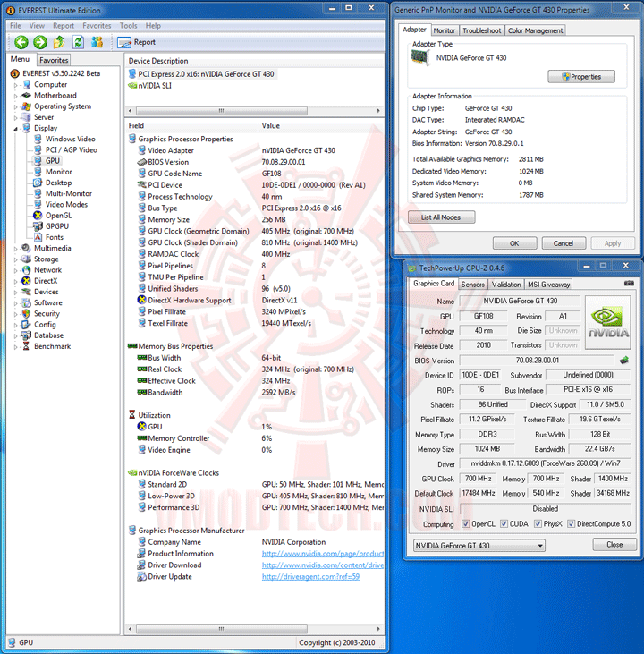Click the bottom horizontal scrollbar thumb in EVEREST
The image size is (644, 654).
point(222,629)
